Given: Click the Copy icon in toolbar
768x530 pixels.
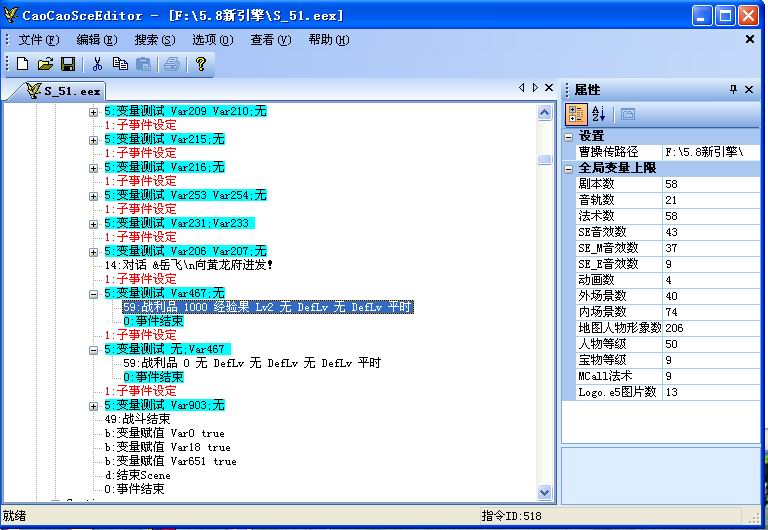Looking at the screenshot, I should pyautogui.click(x=120, y=64).
